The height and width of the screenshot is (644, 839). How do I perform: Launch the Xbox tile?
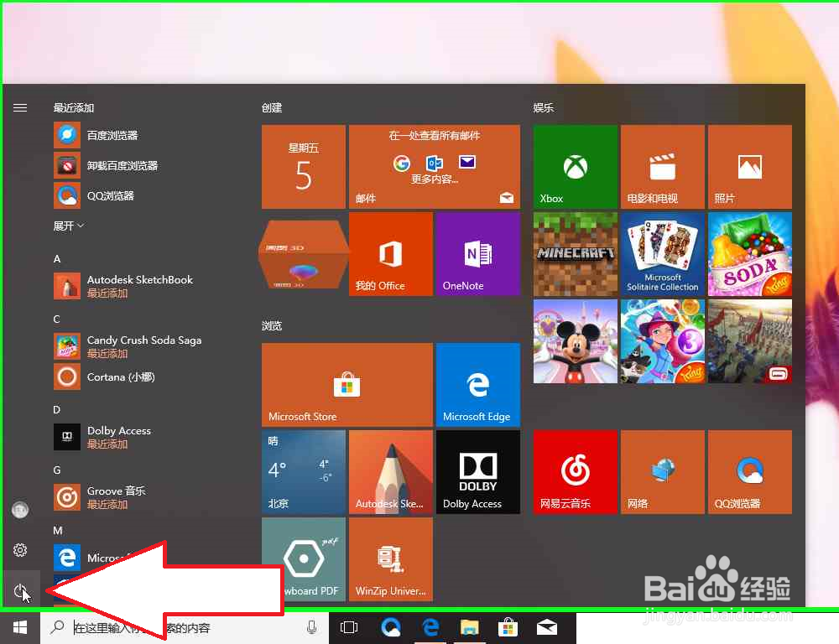[x=575, y=166]
